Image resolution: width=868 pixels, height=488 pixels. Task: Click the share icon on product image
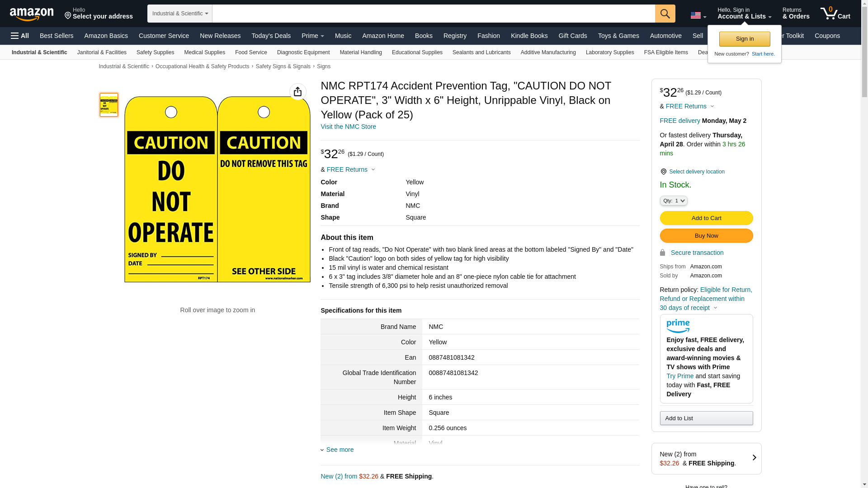point(297,92)
